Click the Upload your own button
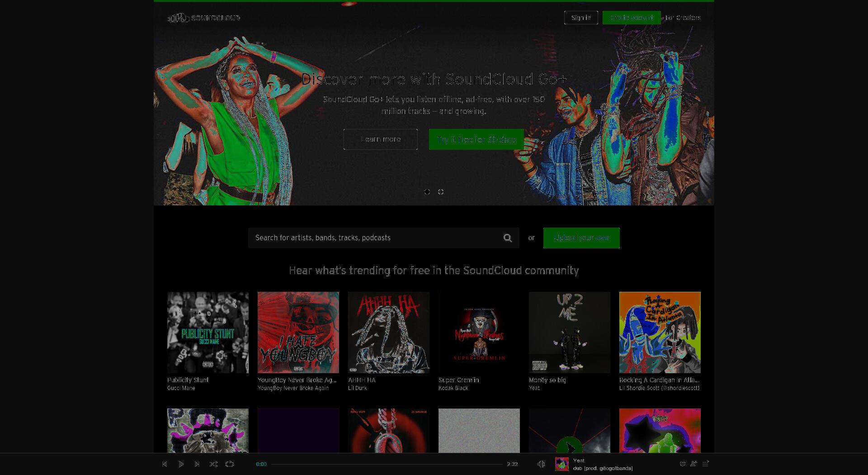Image resolution: width=868 pixels, height=475 pixels. click(581, 238)
